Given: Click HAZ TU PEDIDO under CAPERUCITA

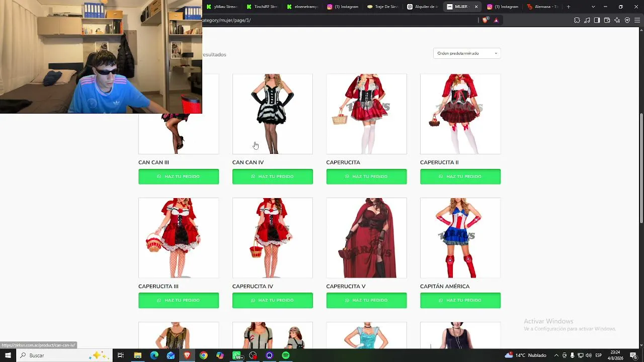Looking at the screenshot, I should tap(366, 176).
